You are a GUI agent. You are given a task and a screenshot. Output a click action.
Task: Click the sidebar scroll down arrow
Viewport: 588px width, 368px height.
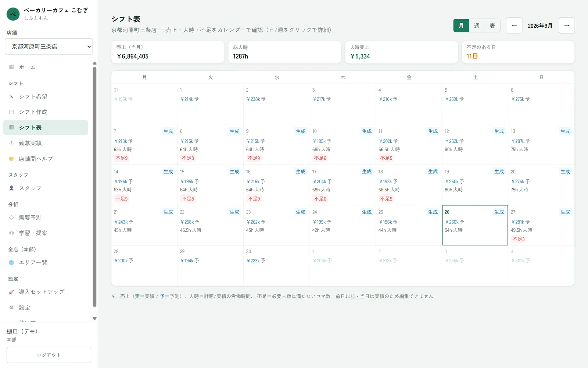coord(94,319)
